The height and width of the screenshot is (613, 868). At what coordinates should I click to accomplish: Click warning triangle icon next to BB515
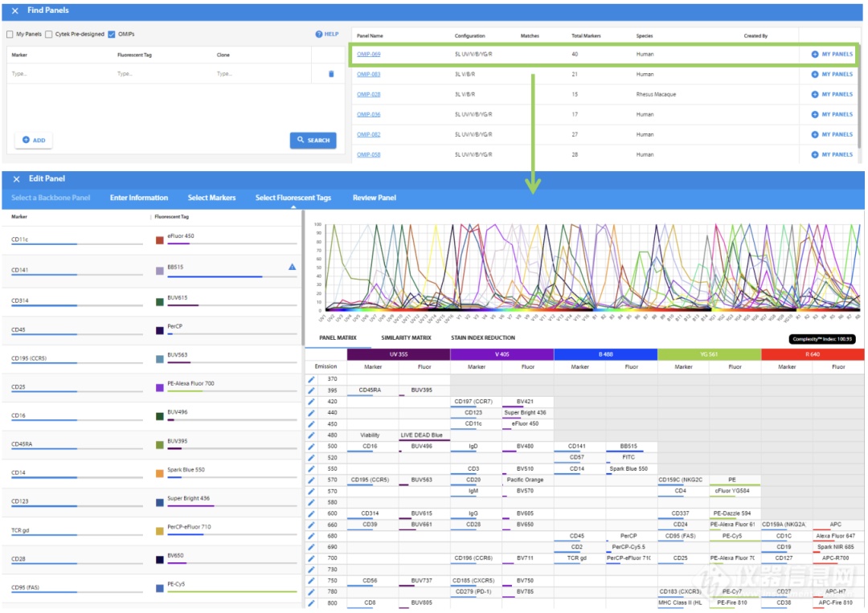tap(292, 268)
